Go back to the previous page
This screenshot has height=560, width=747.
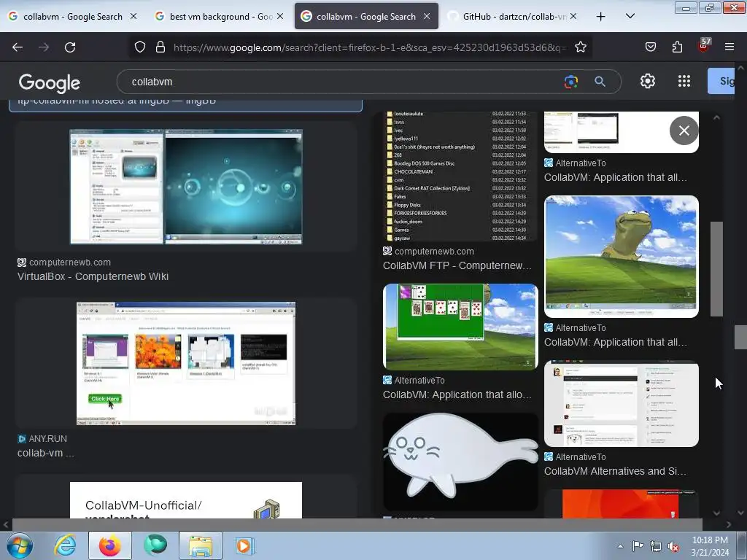18,47
